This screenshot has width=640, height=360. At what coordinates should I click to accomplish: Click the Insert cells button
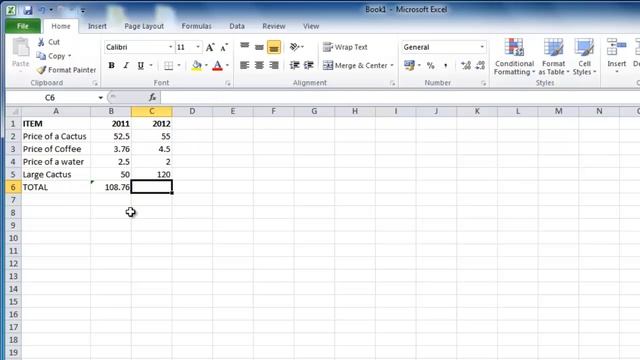pos(616,57)
